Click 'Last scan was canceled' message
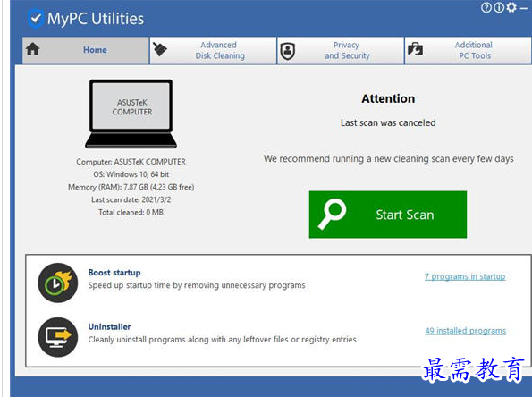 tap(388, 122)
